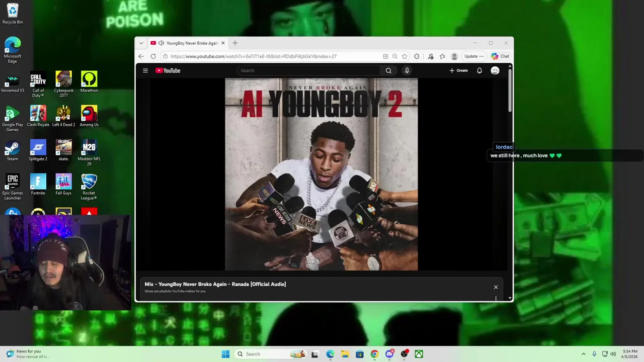Open Edge favorites list icon
This screenshot has height=362, width=644.
(442, 56)
